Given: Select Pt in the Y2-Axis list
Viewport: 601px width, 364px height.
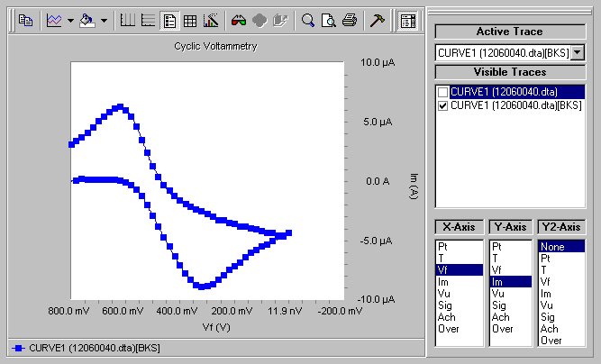Looking at the screenshot, I should click(x=561, y=259).
